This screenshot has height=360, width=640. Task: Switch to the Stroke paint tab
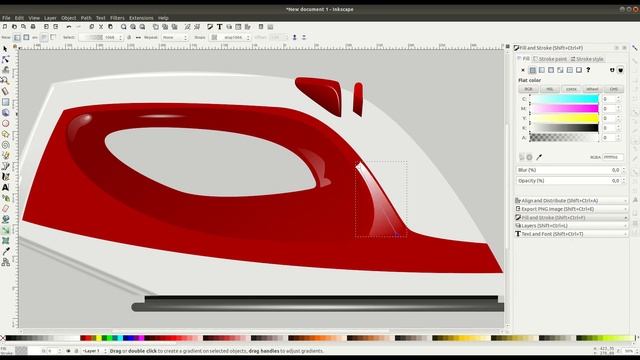(550, 59)
